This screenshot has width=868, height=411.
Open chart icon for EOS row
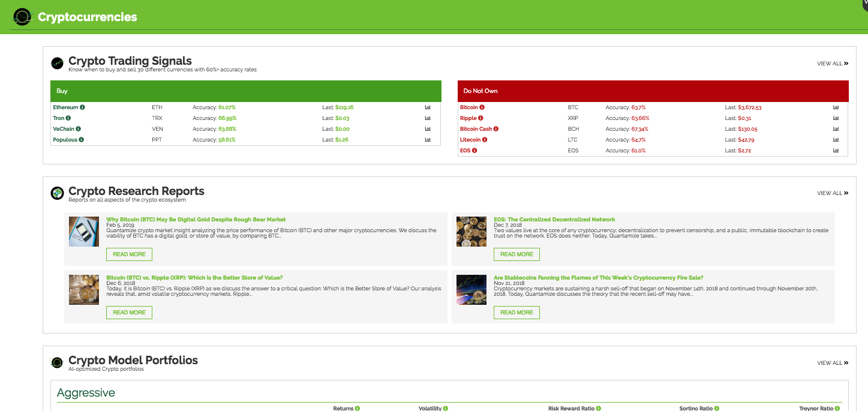[836, 151]
